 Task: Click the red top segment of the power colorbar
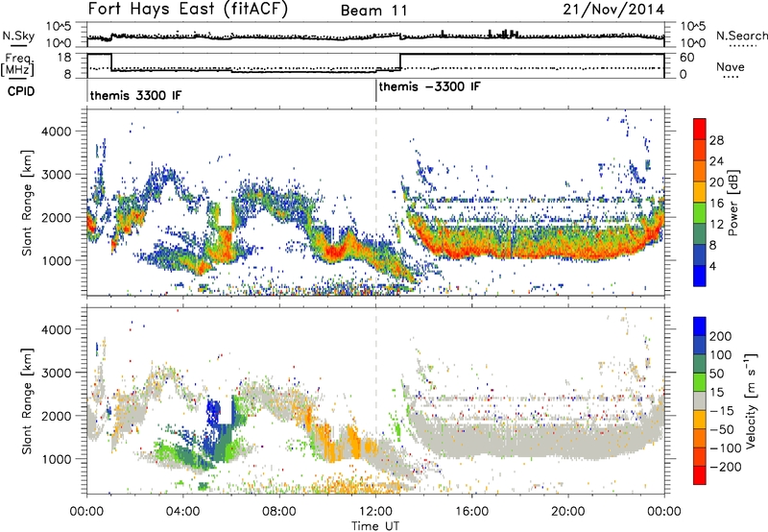point(700,129)
